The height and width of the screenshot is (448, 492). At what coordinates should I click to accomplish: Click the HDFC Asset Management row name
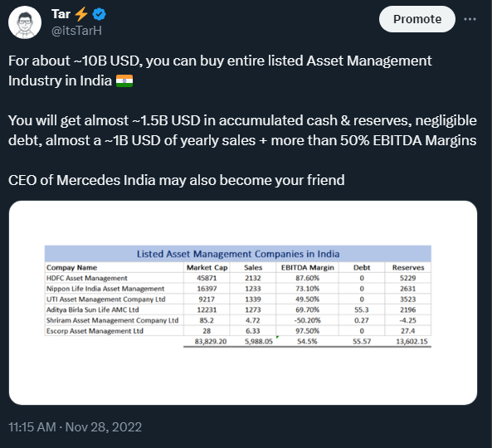point(87,278)
